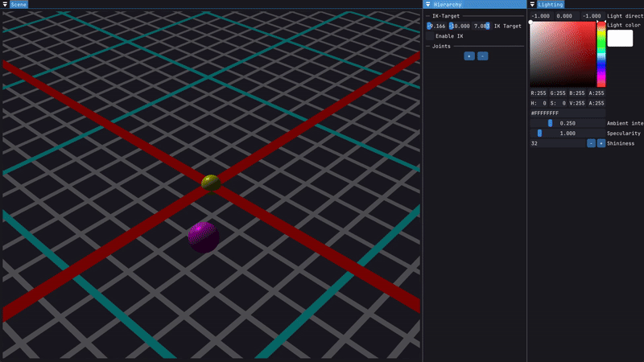Image resolution: width=644 pixels, height=362 pixels.
Task: Click the #FFFFFFFF hex color field
Action: pyautogui.click(x=568, y=113)
